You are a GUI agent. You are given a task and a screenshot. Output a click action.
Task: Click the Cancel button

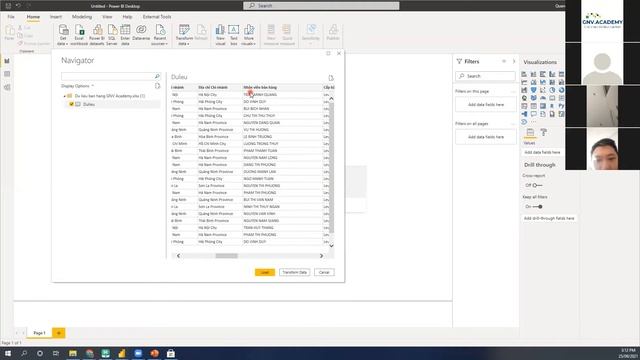point(324,272)
